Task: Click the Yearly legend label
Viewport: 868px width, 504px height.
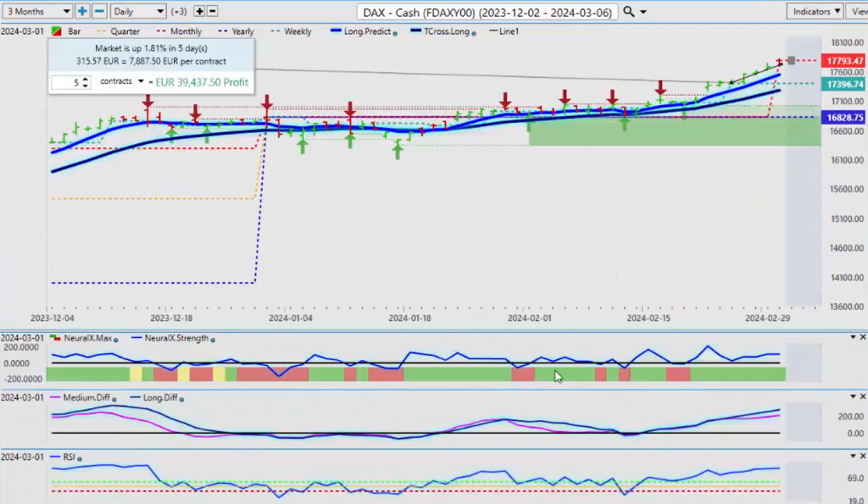Action: pyautogui.click(x=242, y=31)
